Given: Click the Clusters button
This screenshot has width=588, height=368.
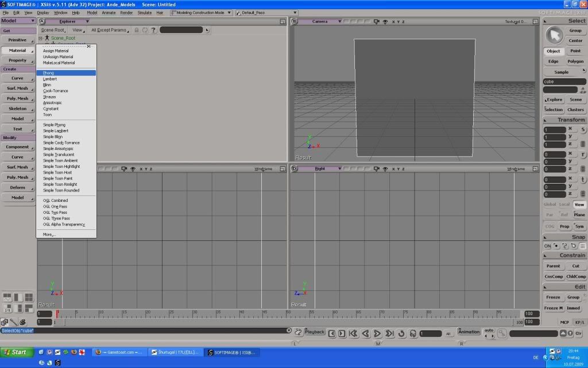Looking at the screenshot, I should (575, 110).
